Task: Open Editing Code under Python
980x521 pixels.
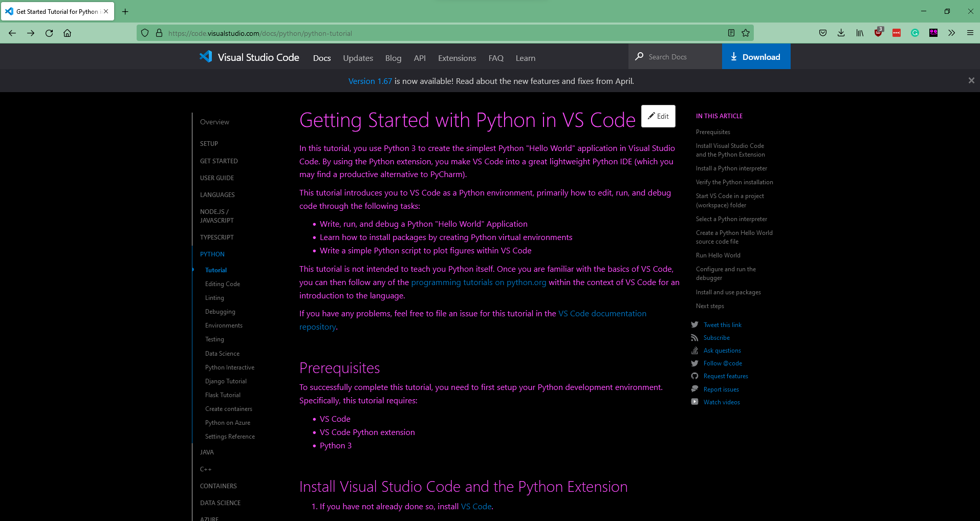Action: (x=223, y=284)
